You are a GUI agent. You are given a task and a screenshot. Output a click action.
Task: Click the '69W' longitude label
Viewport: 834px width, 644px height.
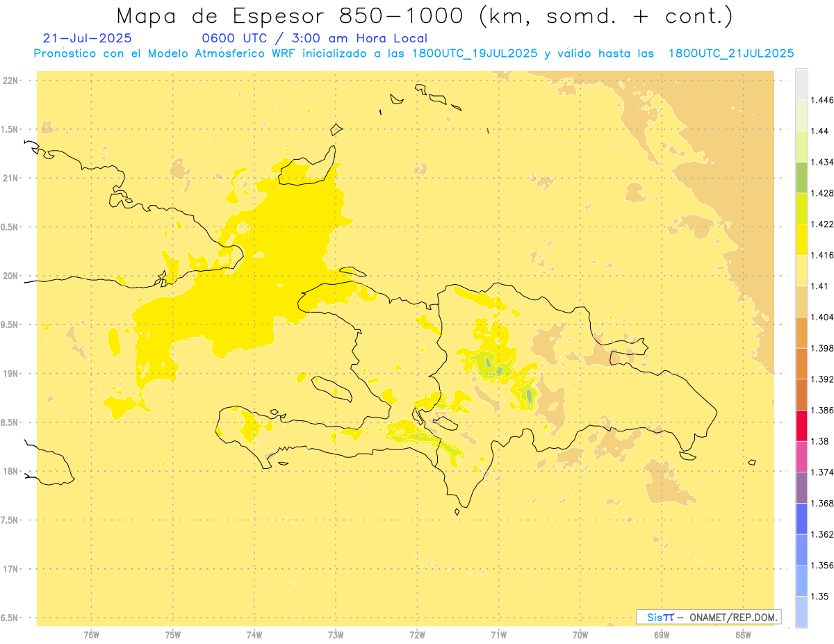(x=662, y=634)
